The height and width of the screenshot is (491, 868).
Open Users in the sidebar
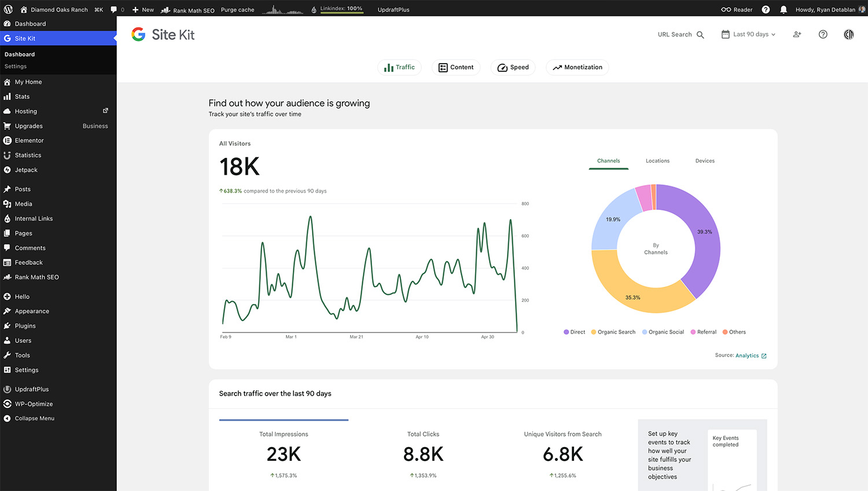tap(58, 341)
